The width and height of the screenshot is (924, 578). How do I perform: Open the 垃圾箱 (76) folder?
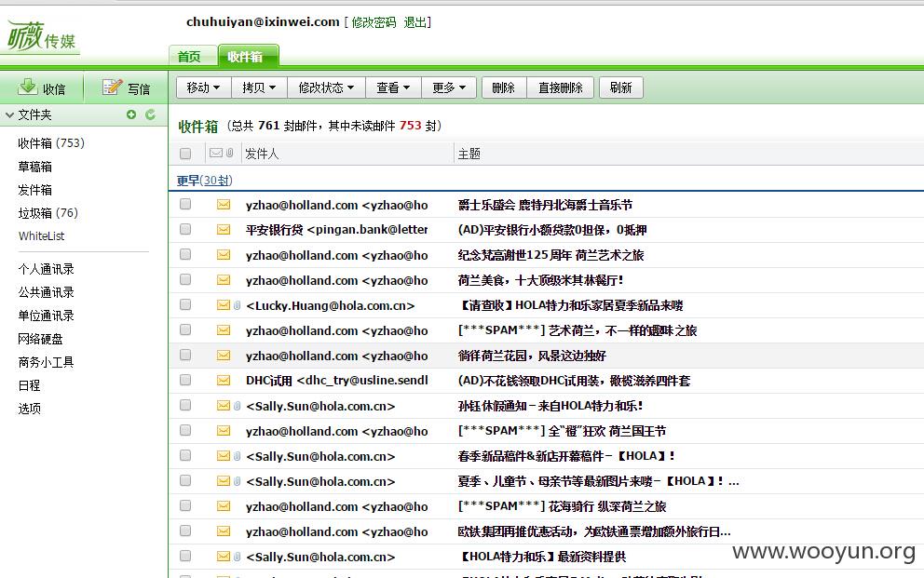[x=48, y=213]
